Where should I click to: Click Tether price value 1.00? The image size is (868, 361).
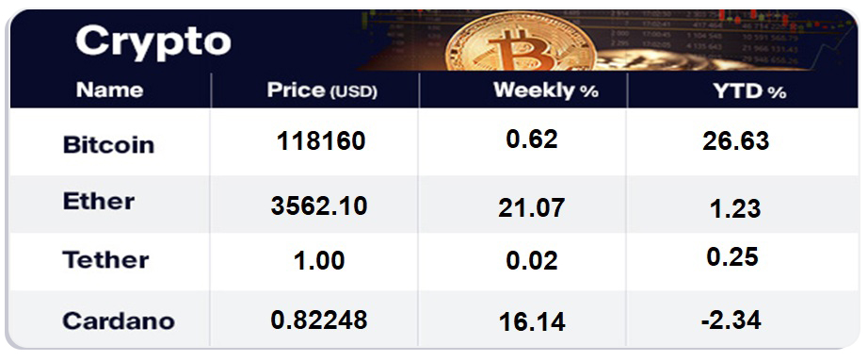coord(320,260)
